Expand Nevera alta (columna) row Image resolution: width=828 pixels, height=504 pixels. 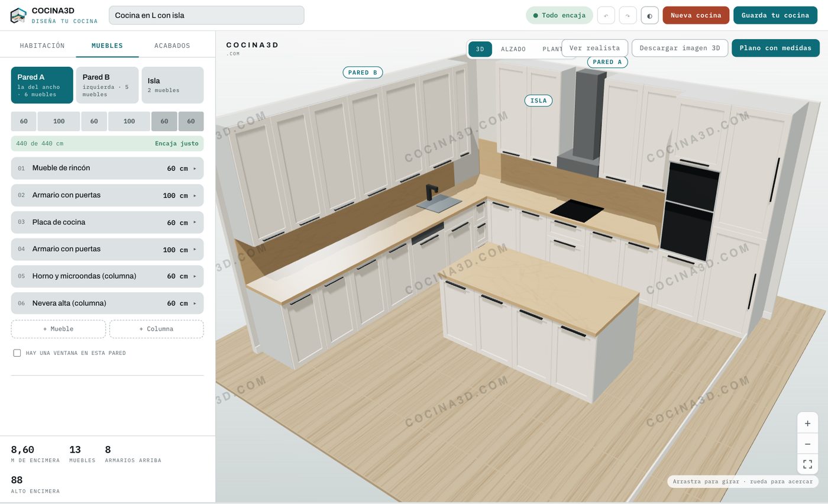107,303
